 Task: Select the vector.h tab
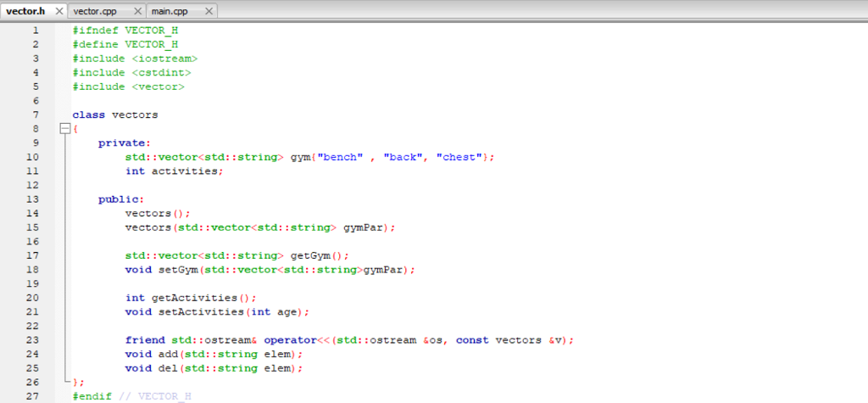[25, 11]
